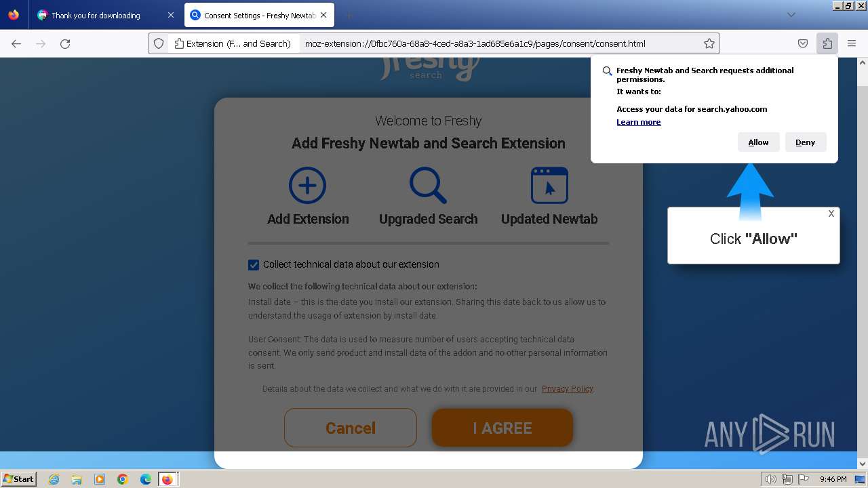Deny the requested extension permissions

coord(806,142)
